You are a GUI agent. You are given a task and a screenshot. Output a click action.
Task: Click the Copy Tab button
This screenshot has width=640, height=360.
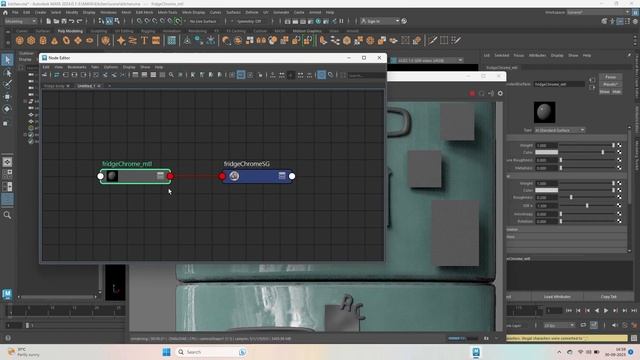(609, 297)
